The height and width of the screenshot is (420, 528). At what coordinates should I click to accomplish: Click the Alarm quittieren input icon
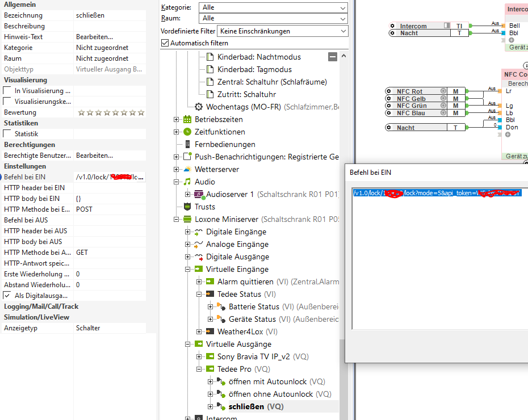[210, 282]
